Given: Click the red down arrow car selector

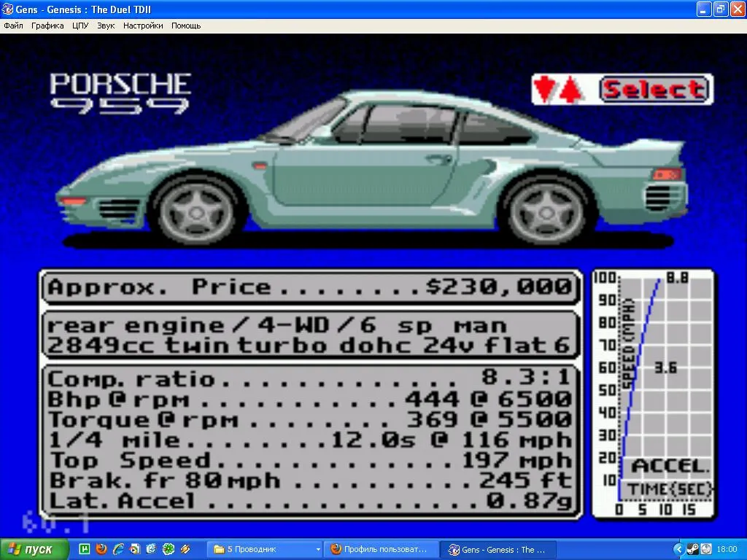Looking at the screenshot, I should coord(543,90).
